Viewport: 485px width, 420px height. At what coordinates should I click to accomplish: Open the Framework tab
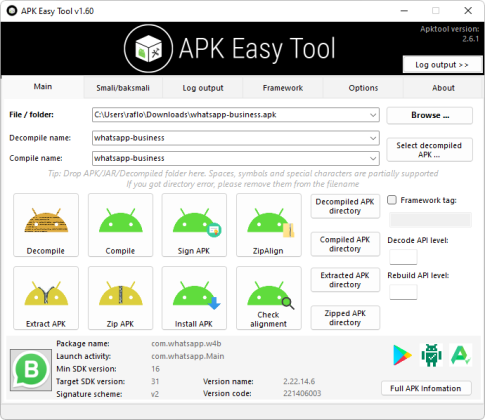tap(283, 88)
